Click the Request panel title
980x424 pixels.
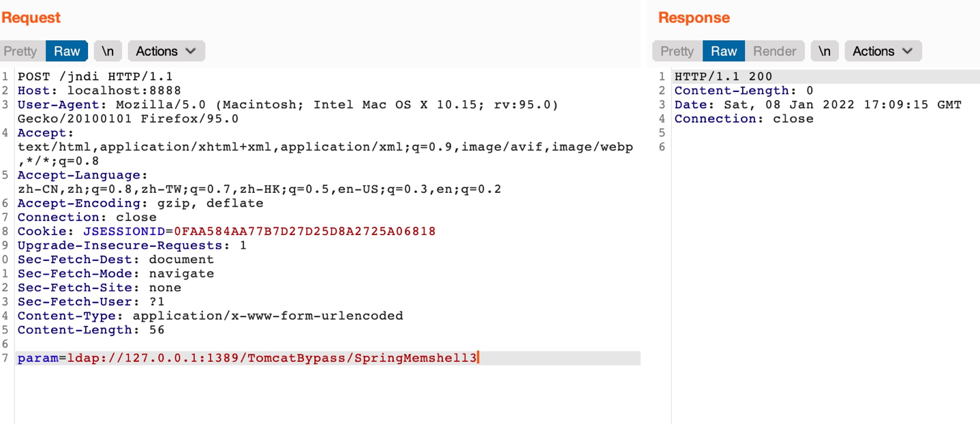coord(31,18)
